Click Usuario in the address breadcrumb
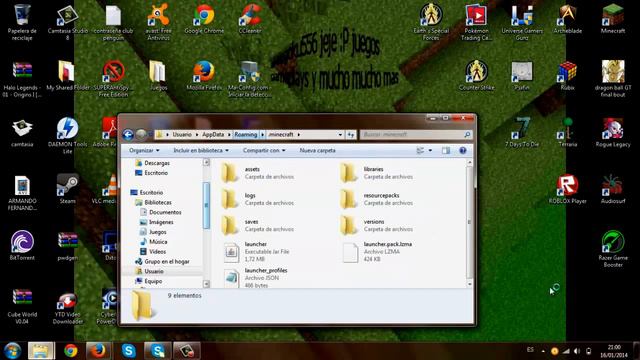The width and height of the screenshot is (640, 360). [182, 134]
